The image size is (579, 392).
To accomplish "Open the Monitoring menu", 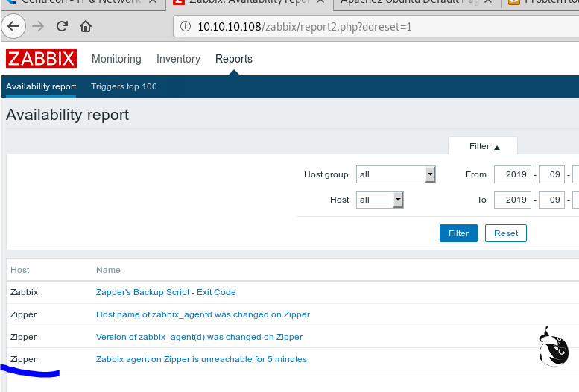I will pos(116,59).
